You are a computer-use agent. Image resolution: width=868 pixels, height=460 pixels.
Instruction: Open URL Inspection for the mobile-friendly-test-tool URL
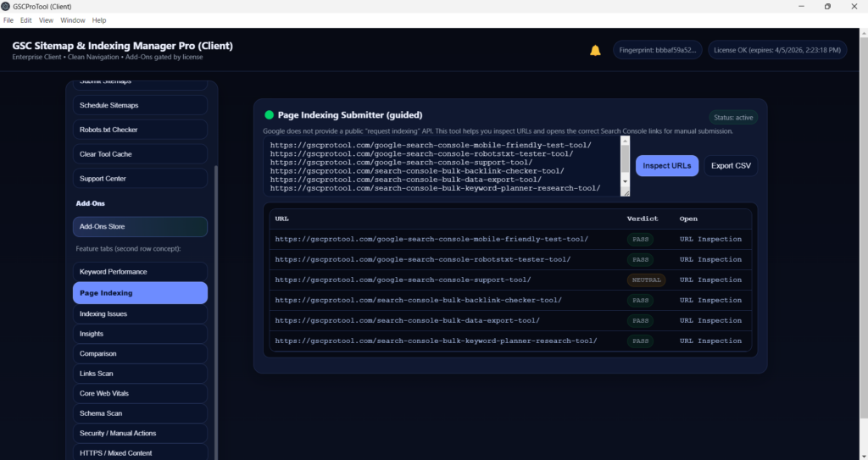point(710,240)
